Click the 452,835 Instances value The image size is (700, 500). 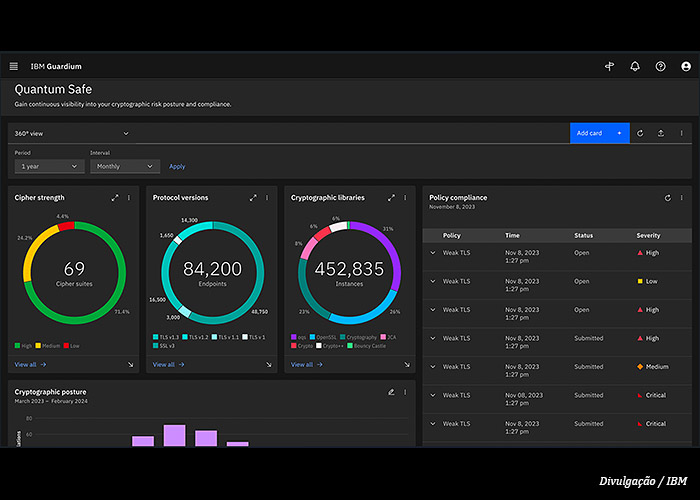coord(349,269)
